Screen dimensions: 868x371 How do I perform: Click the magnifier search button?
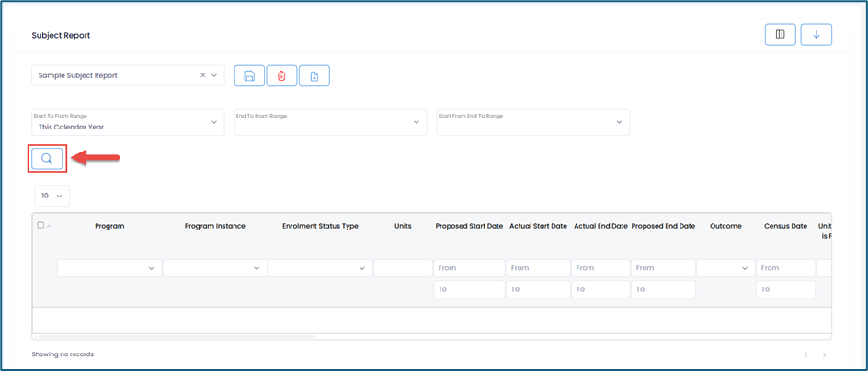point(47,159)
